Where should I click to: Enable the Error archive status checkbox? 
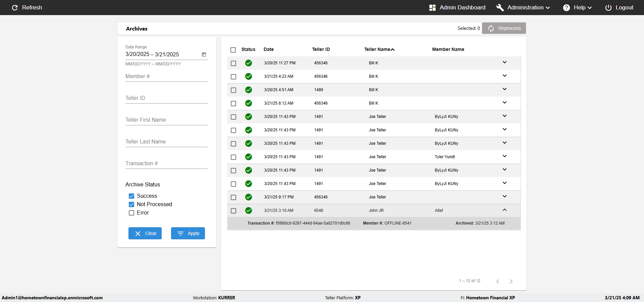[x=131, y=213]
